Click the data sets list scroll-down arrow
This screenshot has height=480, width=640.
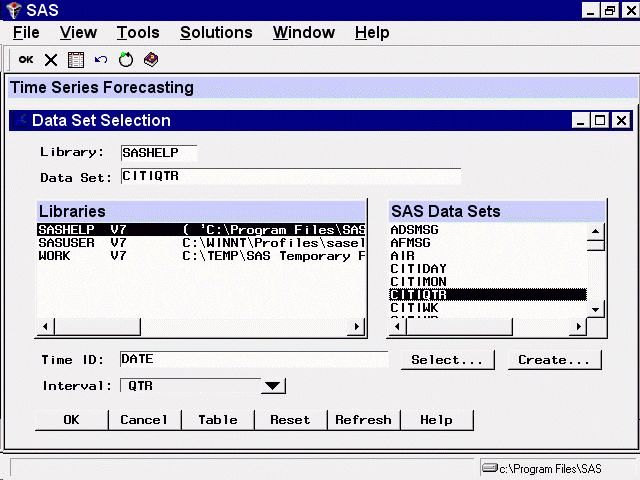coord(596,309)
